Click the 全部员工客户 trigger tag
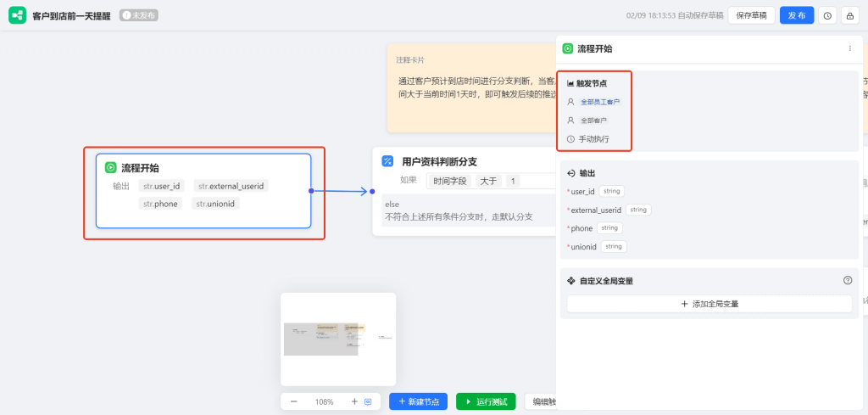The height and width of the screenshot is (415, 868). point(600,102)
